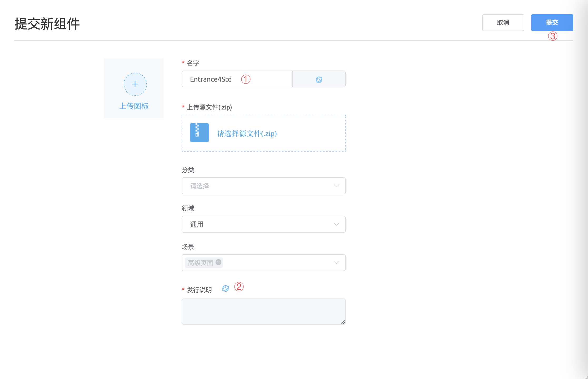Click the globe icon next to 发行说明
Screen dimensions: 588x379
(226, 288)
